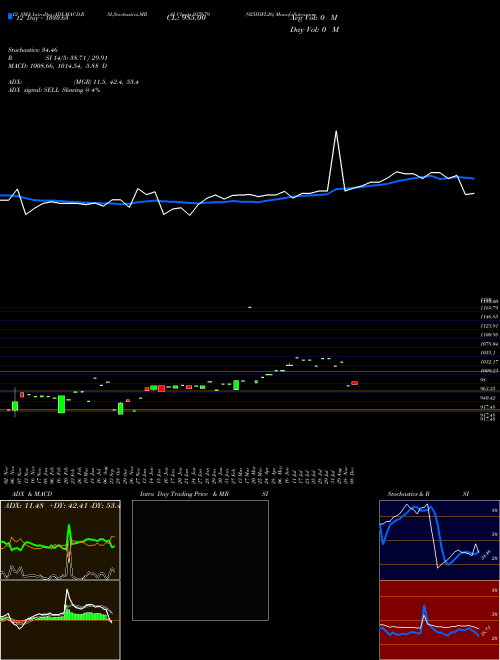Click the 1146.53 price axis label

490,316
